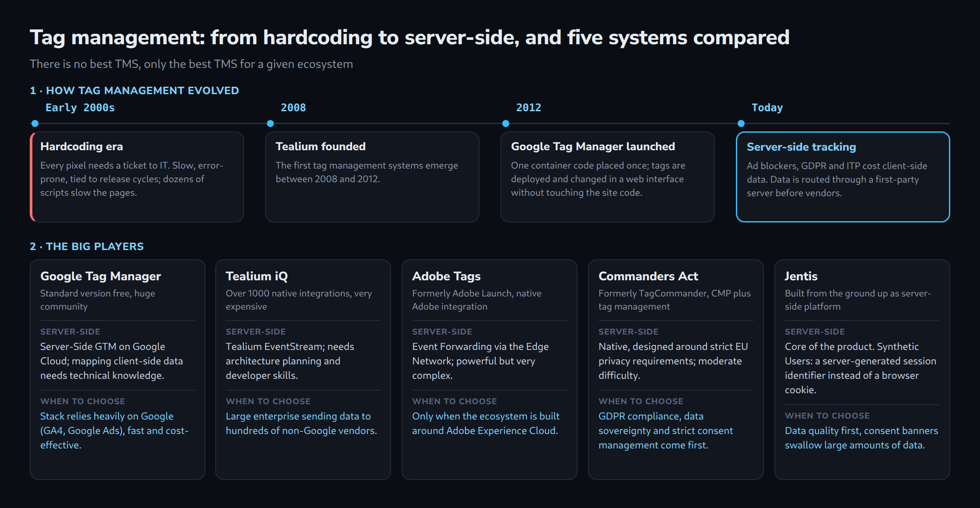980x508 pixels.
Task: Click the Google Tag Manager player card title
Action: pos(101,276)
